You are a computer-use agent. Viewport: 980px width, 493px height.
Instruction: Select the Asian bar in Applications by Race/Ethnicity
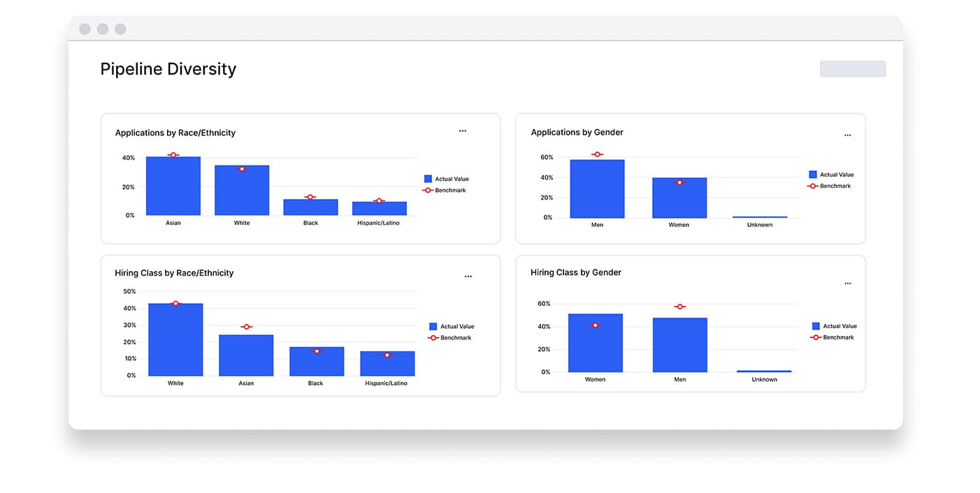[x=173, y=186]
